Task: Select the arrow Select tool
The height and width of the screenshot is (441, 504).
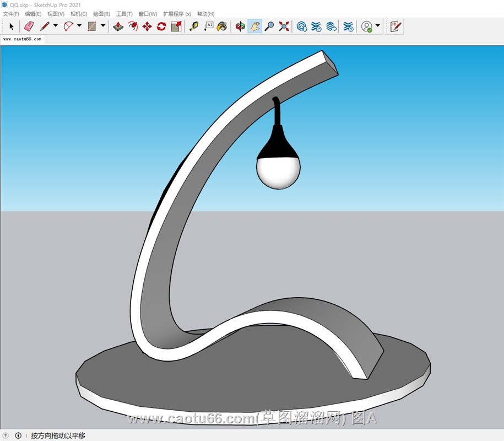Action: (x=11, y=26)
